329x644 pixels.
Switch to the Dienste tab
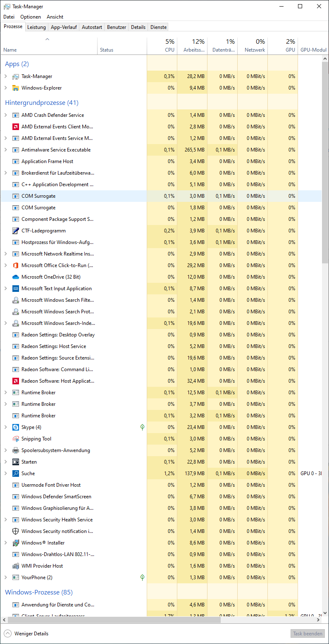(x=159, y=27)
